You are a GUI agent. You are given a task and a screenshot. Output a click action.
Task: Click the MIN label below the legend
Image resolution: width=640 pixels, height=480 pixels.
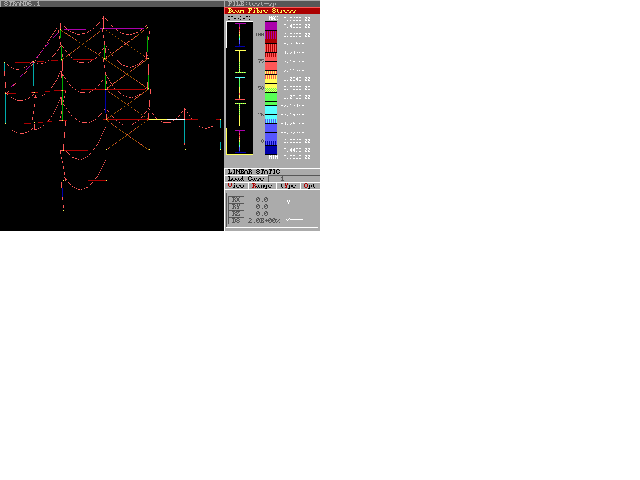coord(272,157)
